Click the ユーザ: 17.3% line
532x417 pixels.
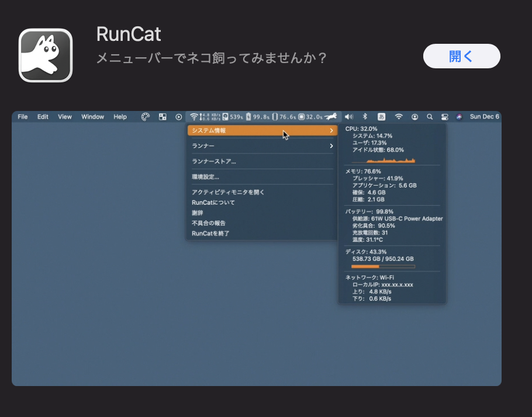pos(369,143)
